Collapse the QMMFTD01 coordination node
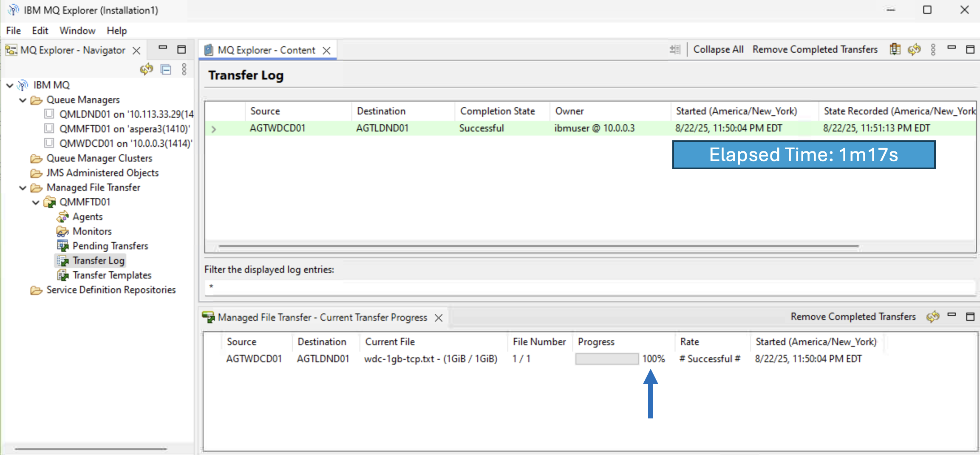980x455 pixels. click(36, 202)
